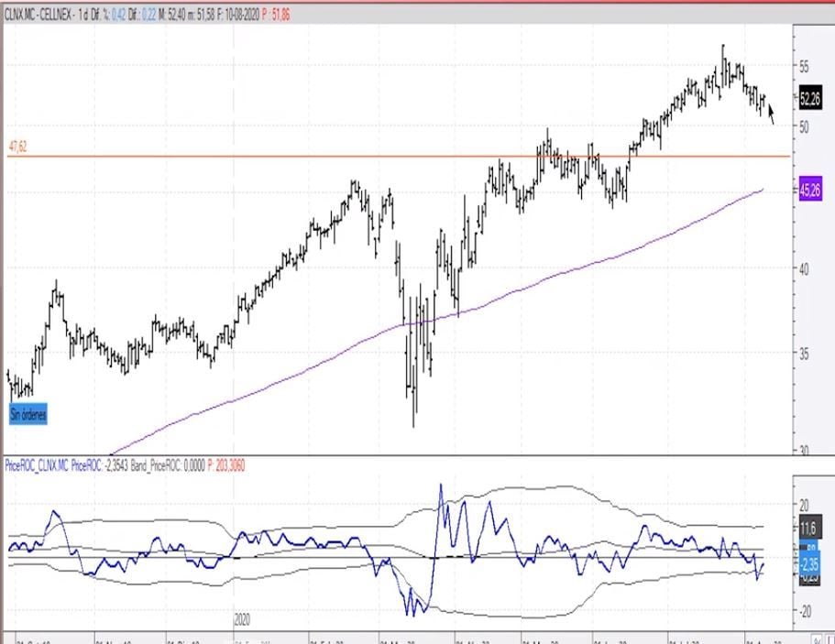Click the PriceROC_CLNX.MC indicator name

(37, 465)
